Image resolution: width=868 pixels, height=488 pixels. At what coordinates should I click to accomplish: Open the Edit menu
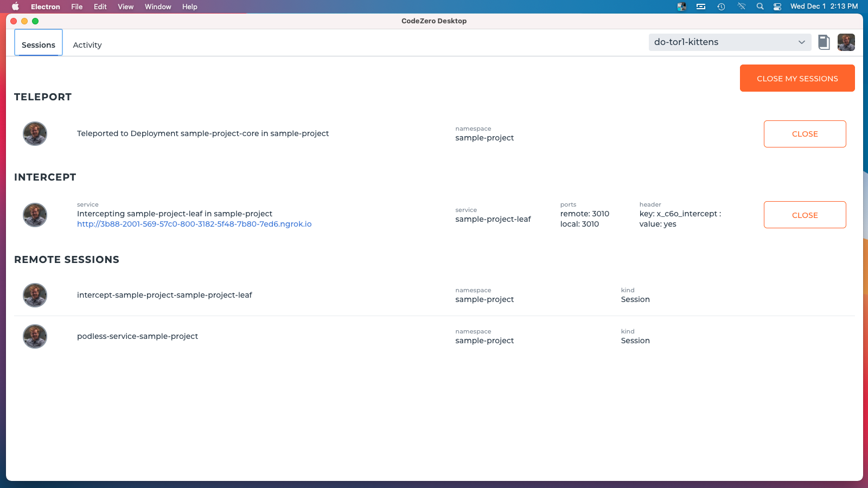point(100,7)
